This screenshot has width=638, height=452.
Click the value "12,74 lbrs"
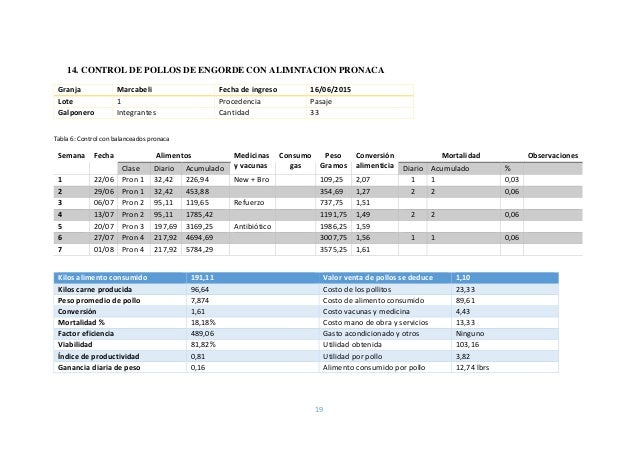tap(472, 367)
